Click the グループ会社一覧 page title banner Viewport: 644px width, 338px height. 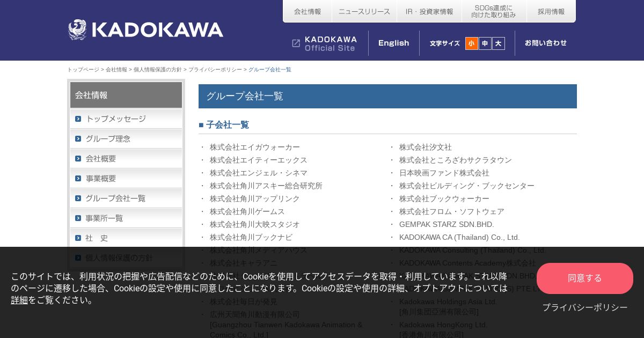pyautogui.click(x=387, y=96)
